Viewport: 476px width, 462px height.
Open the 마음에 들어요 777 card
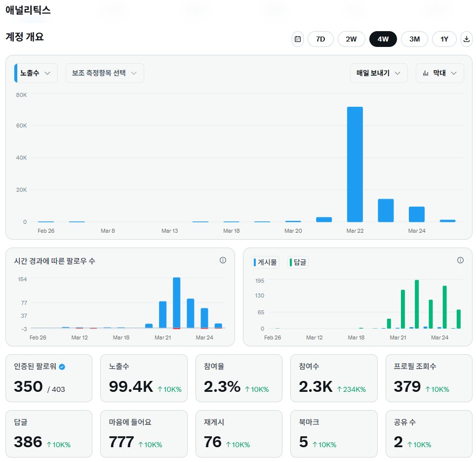tap(144, 434)
